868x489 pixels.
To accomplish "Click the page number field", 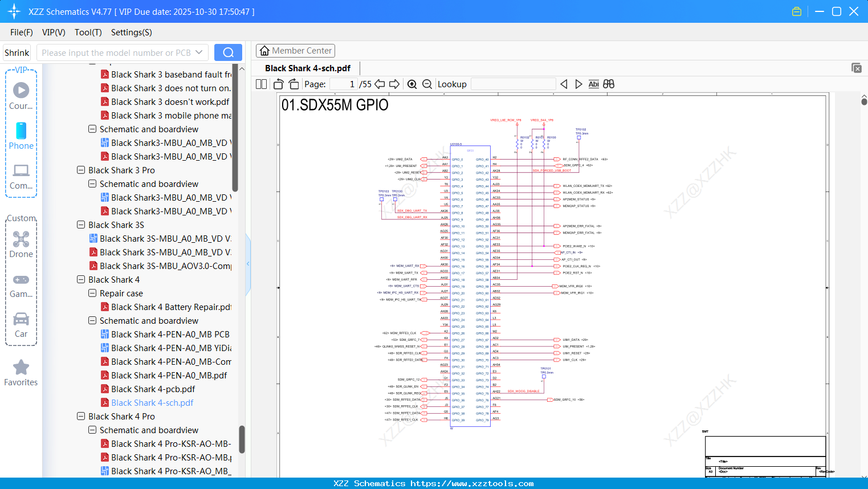I will pyautogui.click(x=343, y=84).
